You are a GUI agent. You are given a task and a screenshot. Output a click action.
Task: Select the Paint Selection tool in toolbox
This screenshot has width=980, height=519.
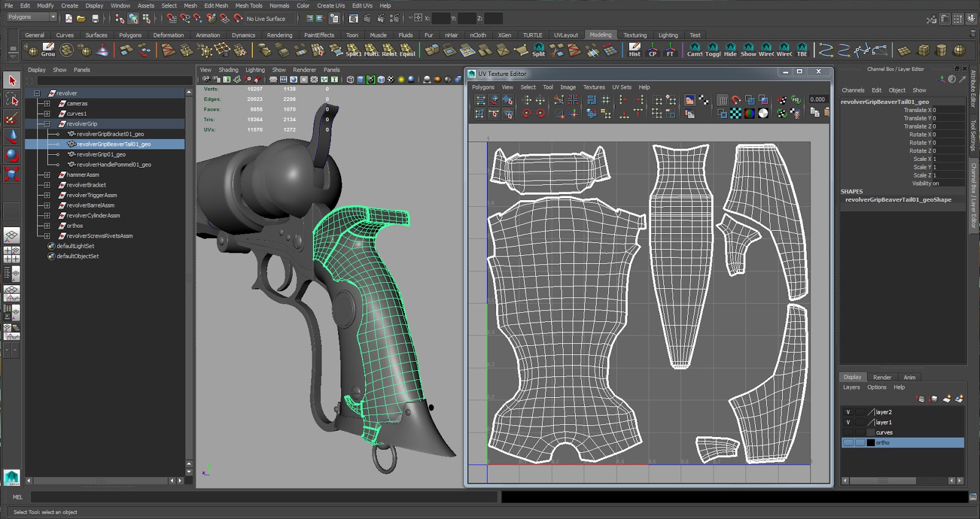click(x=11, y=118)
